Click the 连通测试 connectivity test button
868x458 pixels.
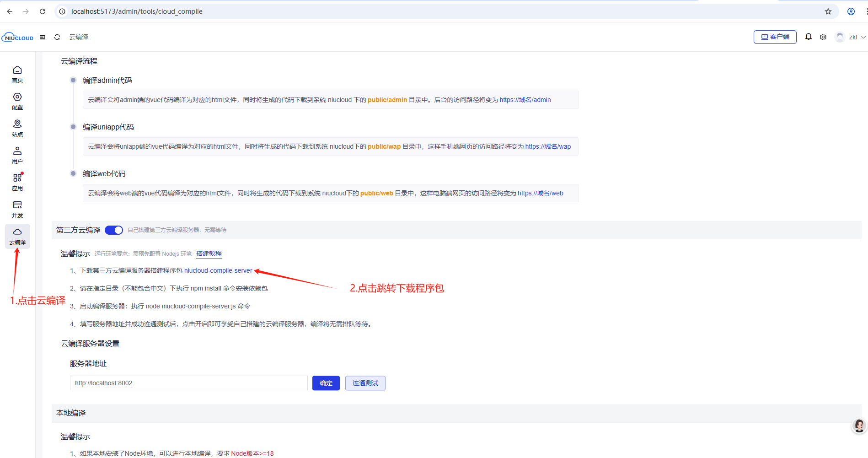tap(365, 383)
